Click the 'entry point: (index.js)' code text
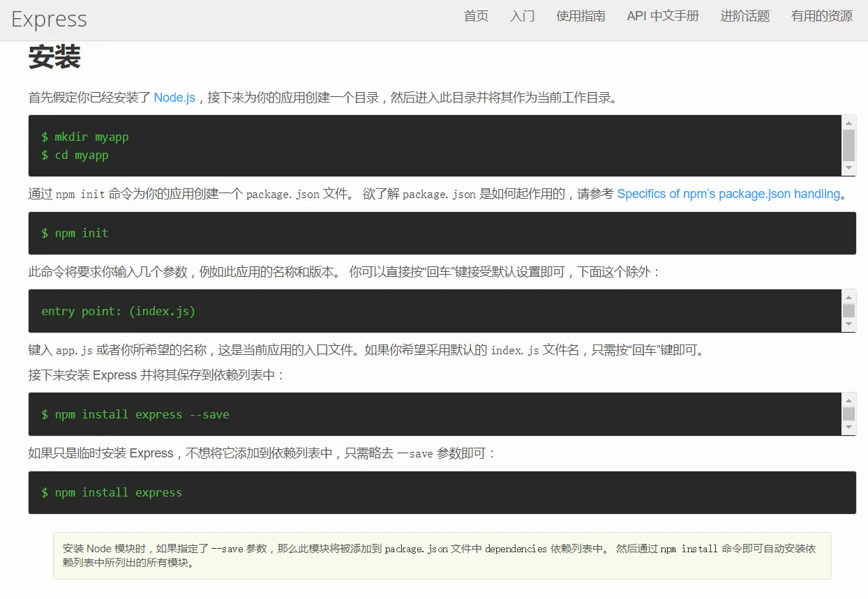This screenshot has width=868, height=599. (x=119, y=311)
